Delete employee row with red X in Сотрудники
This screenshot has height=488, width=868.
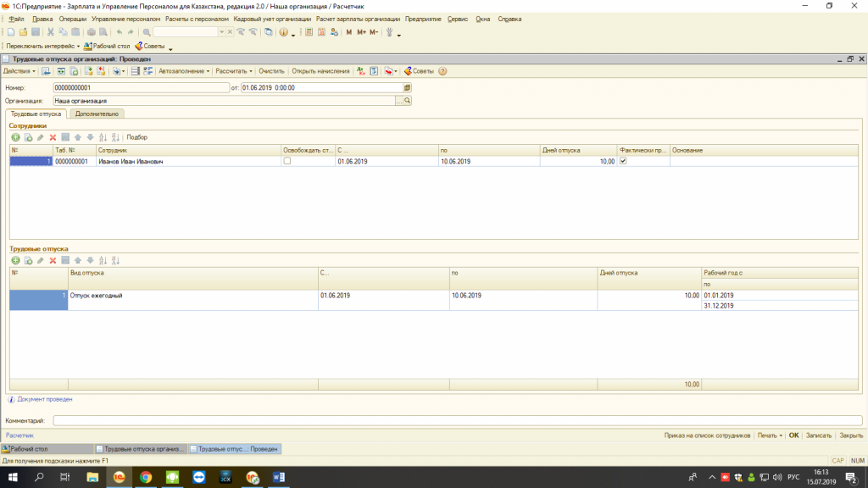tap(53, 137)
